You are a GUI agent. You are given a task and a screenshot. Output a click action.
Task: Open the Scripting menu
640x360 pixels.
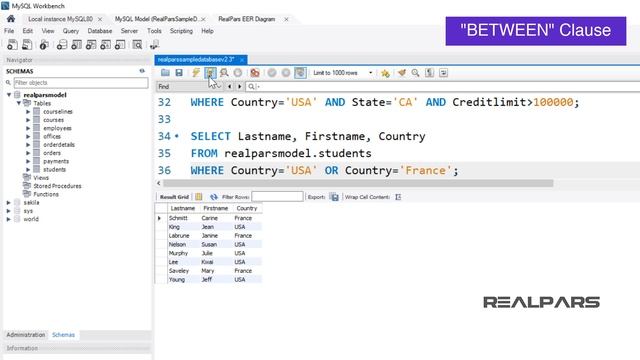click(x=181, y=31)
